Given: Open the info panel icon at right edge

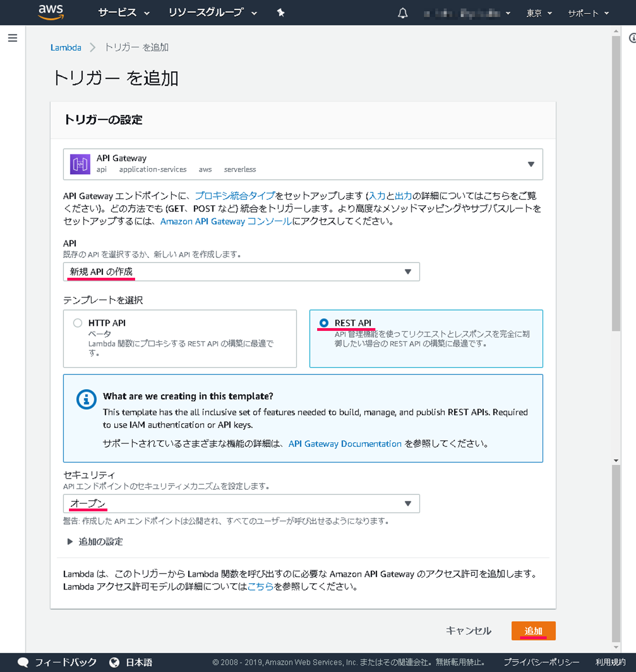Looking at the screenshot, I should coord(633,38).
